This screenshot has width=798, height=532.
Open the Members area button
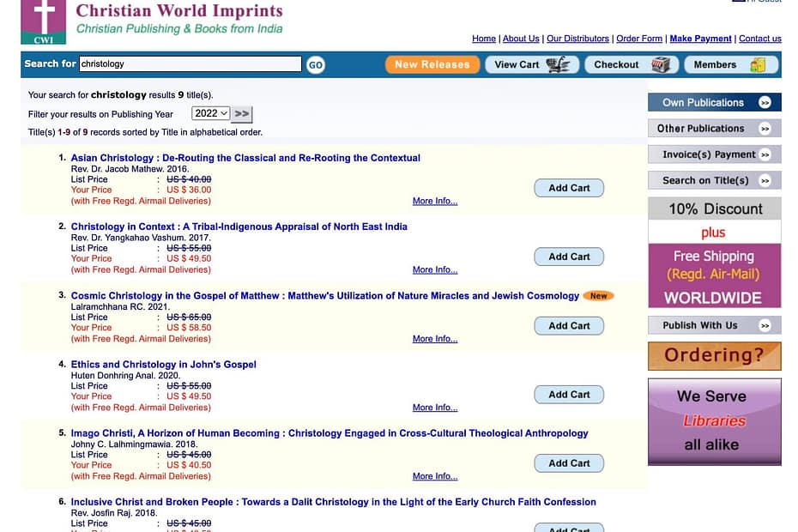[x=728, y=64]
